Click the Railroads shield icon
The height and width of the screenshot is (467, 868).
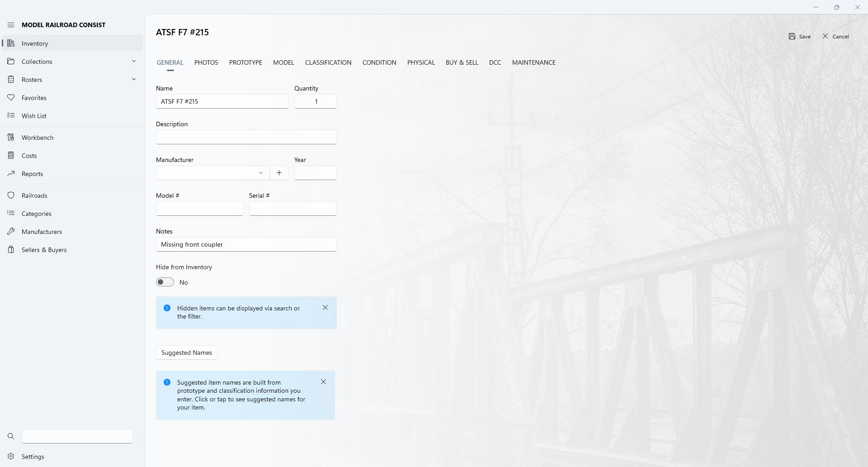[x=11, y=195]
